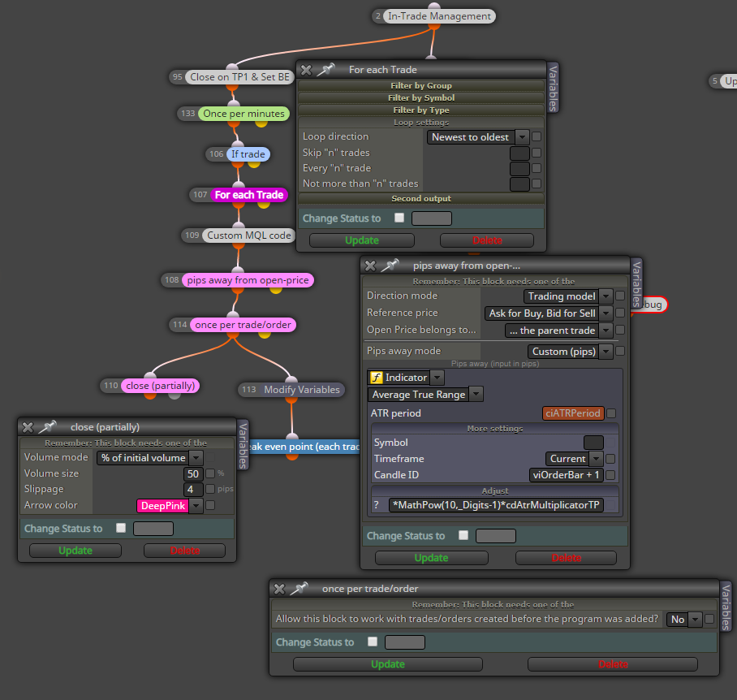Open Timeframe Current dropdown
The height and width of the screenshot is (700, 737).
click(x=574, y=459)
